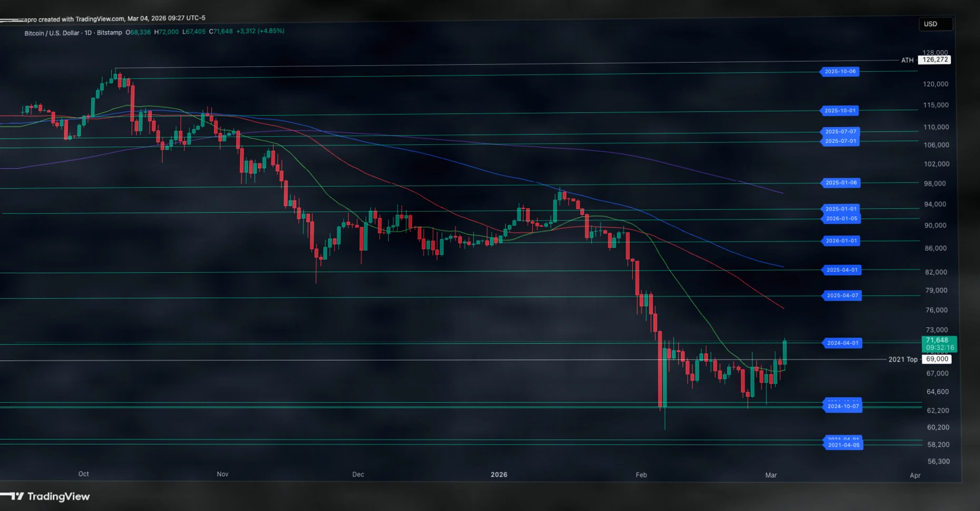This screenshot has width=980, height=511.
Task: Select the 2024-04-01 level label
Action: (842, 343)
